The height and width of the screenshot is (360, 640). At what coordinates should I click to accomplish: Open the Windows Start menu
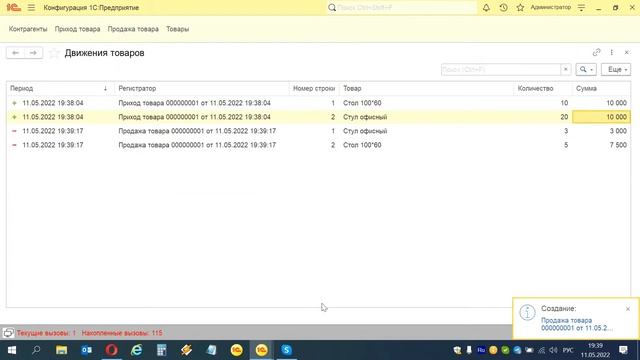[11, 350]
